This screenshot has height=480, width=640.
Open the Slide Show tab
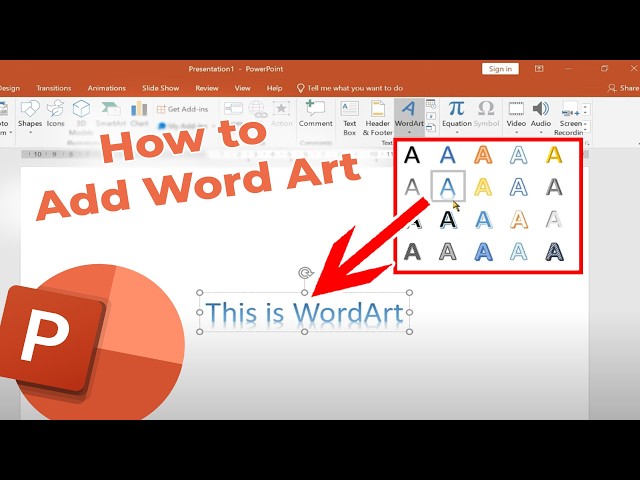[x=160, y=88]
